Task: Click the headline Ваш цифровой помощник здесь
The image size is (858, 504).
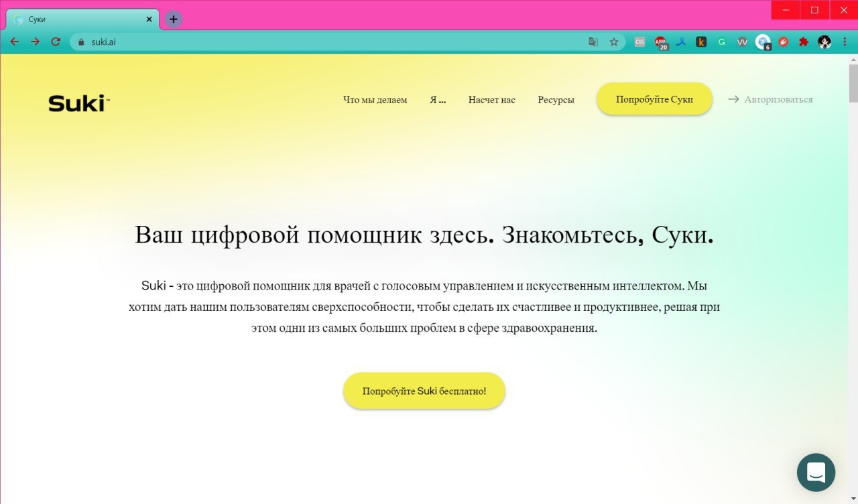Action: coord(424,236)
